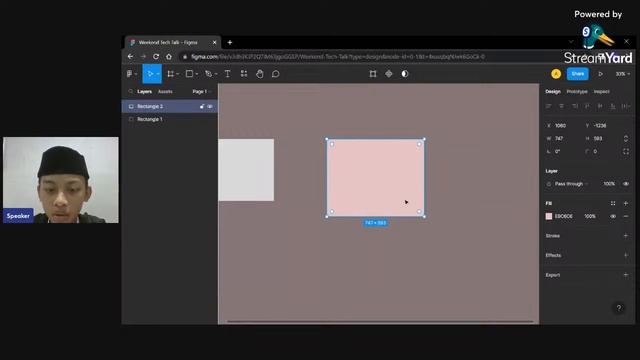Image resolution: width=640 pixels, height=360 pixels.
Task: Click the X position field
Action: [563, 125]
